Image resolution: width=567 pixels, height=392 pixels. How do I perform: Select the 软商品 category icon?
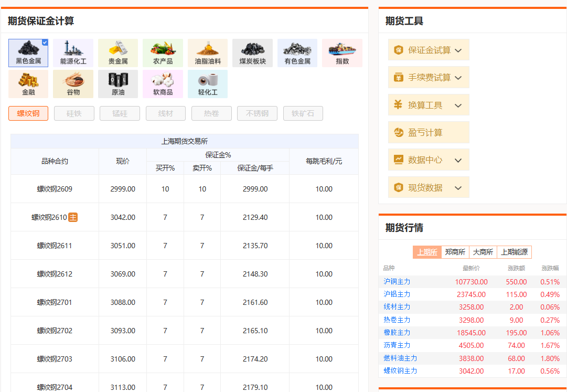(163, 84)
